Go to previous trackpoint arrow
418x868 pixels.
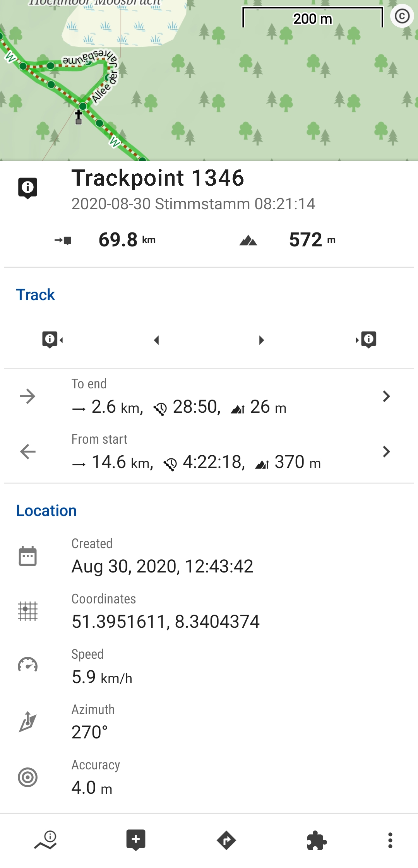(157, 340)
